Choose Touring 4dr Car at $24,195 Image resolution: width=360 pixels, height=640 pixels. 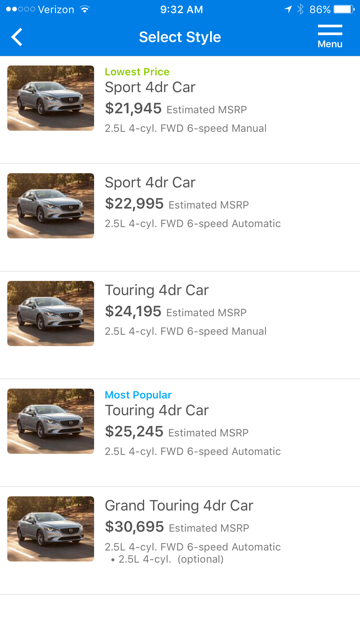pyautogui.click(x=180, y=325)
